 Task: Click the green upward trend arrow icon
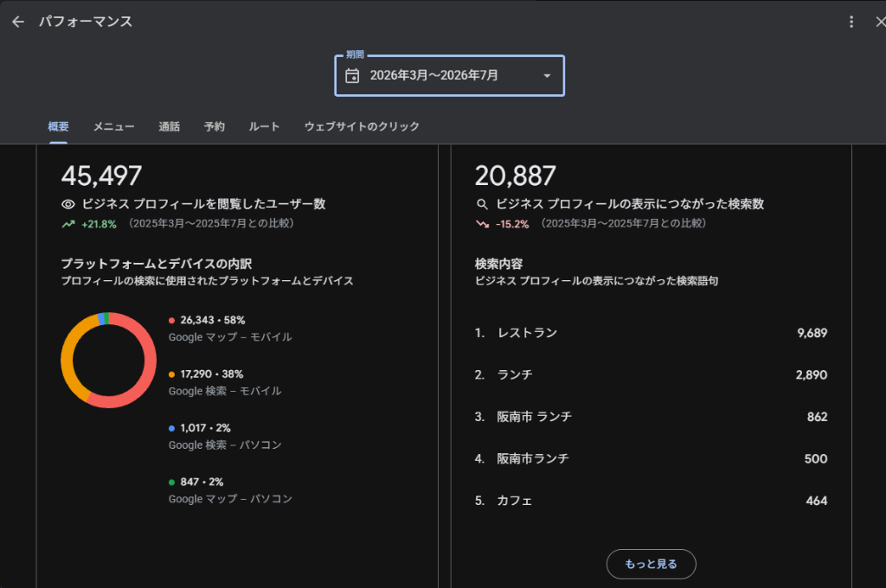pos(68,224)
